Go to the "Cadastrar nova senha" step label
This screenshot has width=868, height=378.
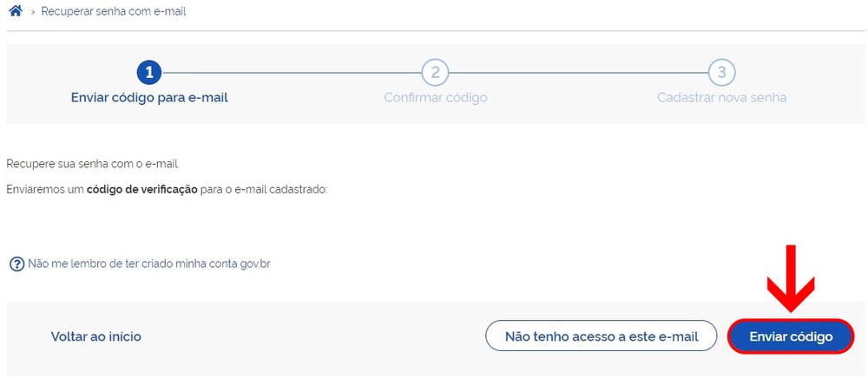click(721, 97)
